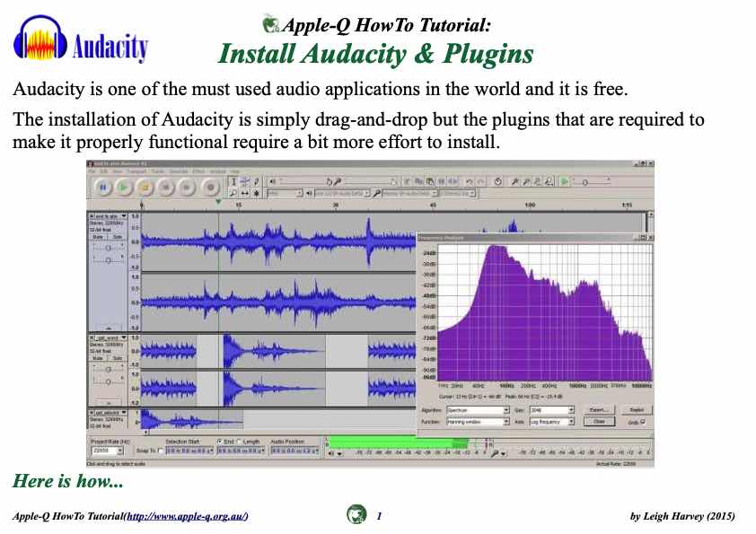Viewport: 756px width, 534px height.
Task: Click the Export button in Frequency Analysis
Action: 599,410
